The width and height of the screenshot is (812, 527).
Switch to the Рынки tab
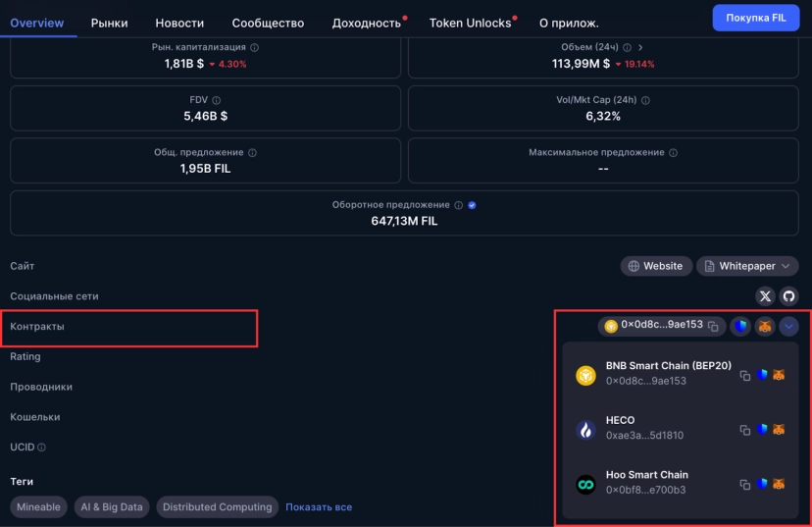[109, 23]
